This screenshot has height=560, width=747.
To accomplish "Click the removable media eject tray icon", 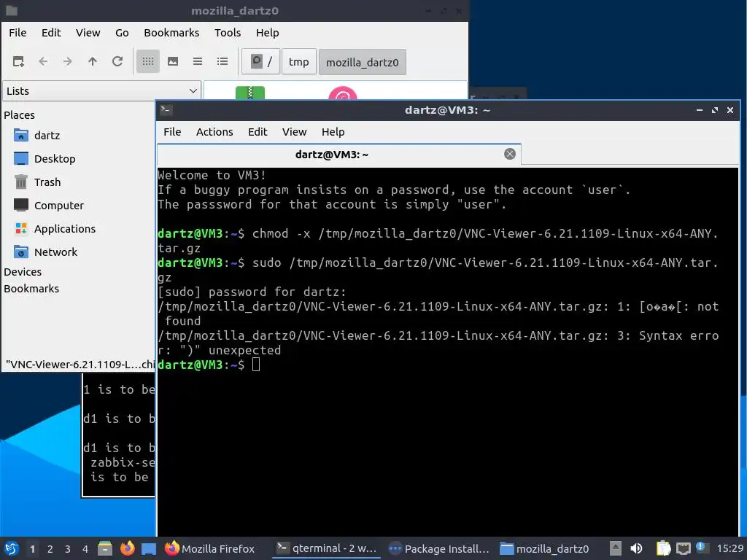I will 616,548.
